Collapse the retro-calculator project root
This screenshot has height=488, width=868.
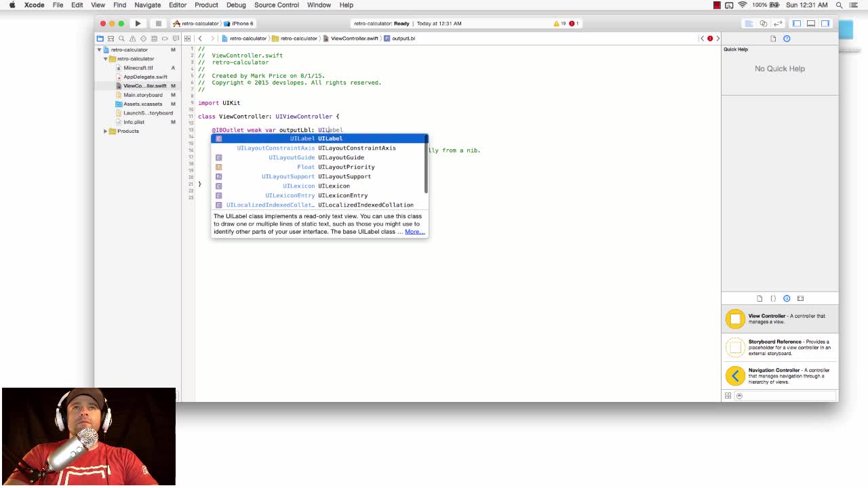(x=99, y=49)
